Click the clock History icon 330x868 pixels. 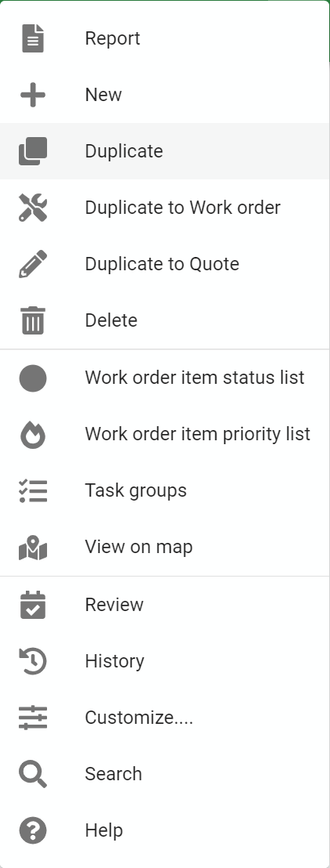click(33, 661)
